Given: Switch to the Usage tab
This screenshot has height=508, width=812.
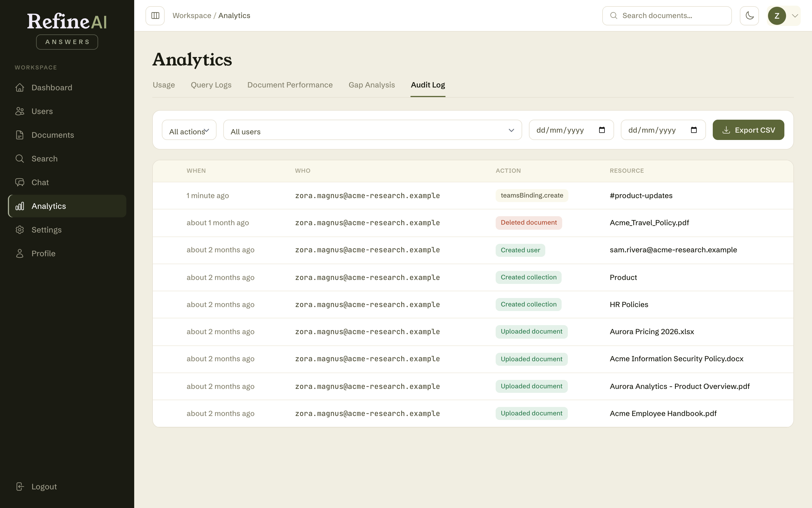Looking at the screenshot, I should point(164,85).
